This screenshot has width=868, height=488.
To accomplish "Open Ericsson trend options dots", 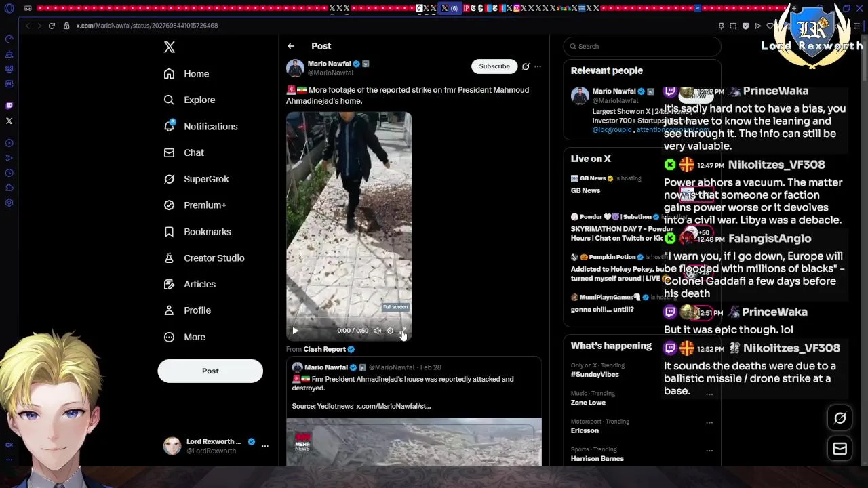I will pyautogui.click(x=709, y=422).
